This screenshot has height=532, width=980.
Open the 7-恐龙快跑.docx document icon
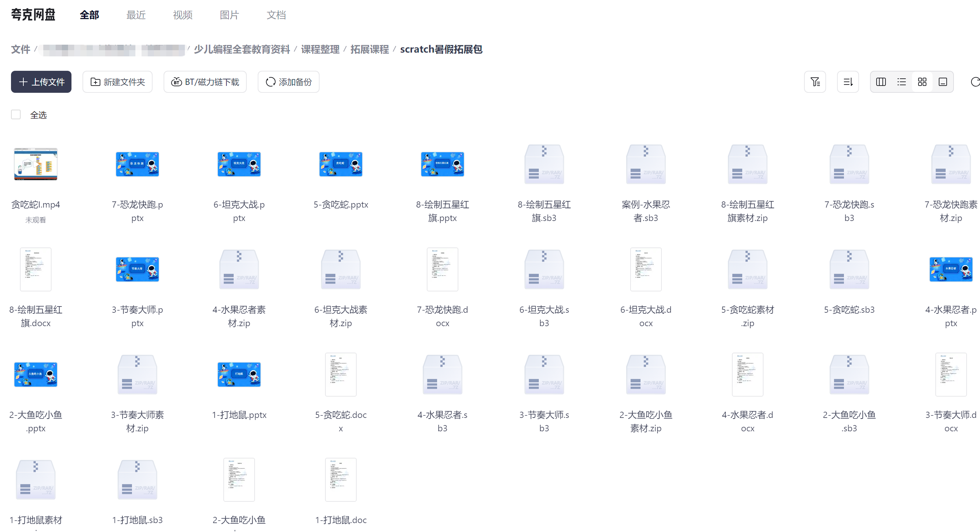tap(442, 269)
